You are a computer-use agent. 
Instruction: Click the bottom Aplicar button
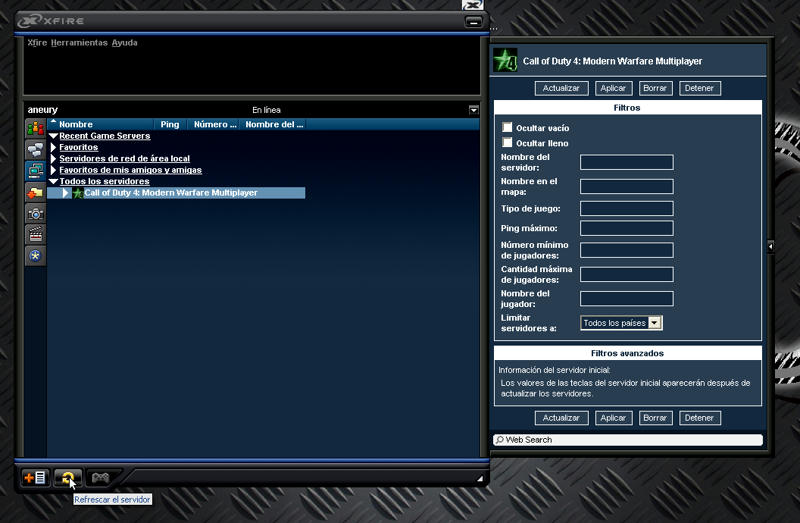click(x=613, y=418)
